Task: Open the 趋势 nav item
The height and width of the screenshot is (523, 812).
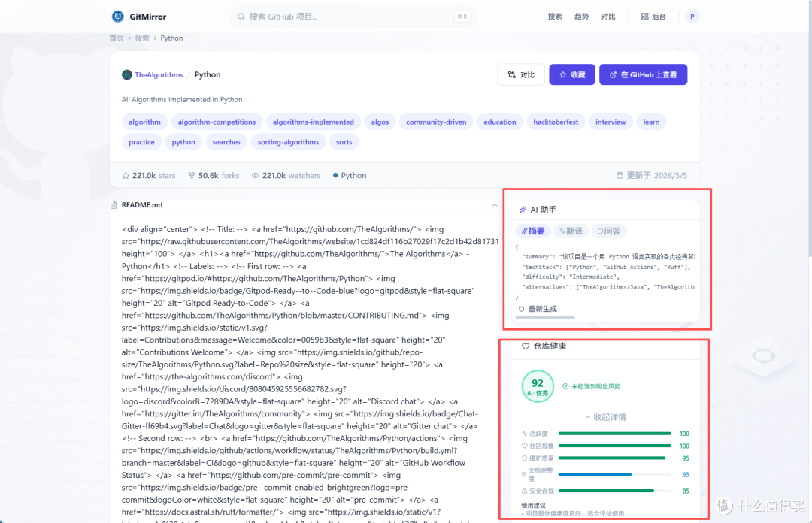Action: click(x=581, y=17)
